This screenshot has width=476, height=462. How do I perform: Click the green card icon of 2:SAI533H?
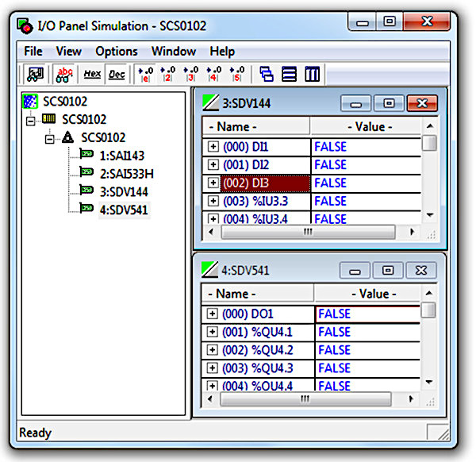point(86,172)
